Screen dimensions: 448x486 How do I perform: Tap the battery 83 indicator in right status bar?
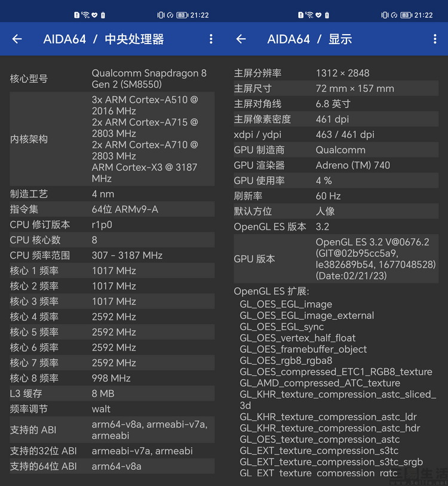click(406, 15)
